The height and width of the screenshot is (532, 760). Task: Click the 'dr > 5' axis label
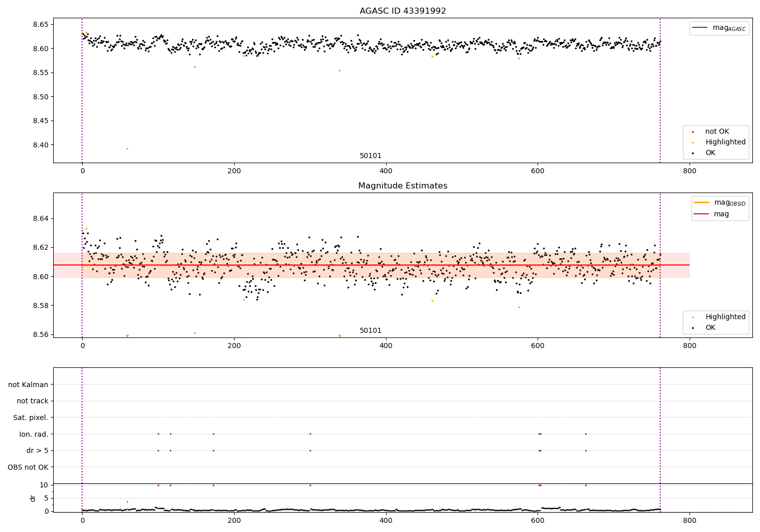click(x=37, y=450)
